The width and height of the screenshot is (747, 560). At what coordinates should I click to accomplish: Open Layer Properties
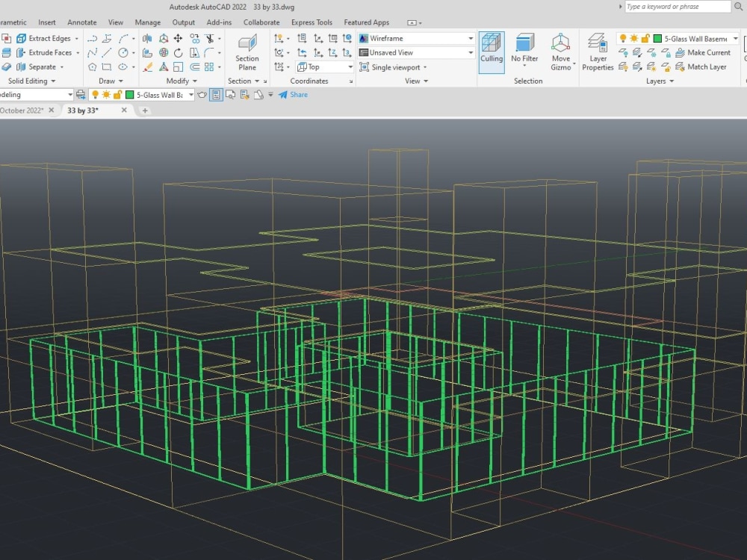[598, 52]
